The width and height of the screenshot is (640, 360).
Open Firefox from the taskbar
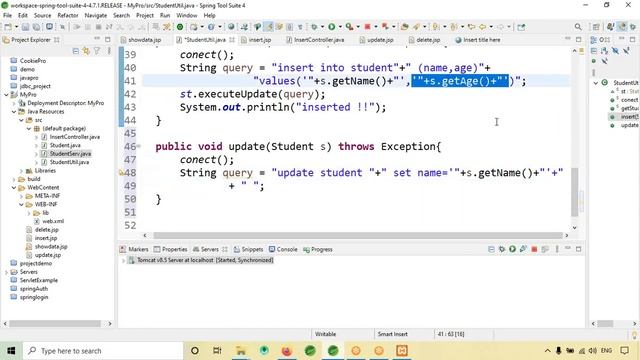(x=287, y=351)
